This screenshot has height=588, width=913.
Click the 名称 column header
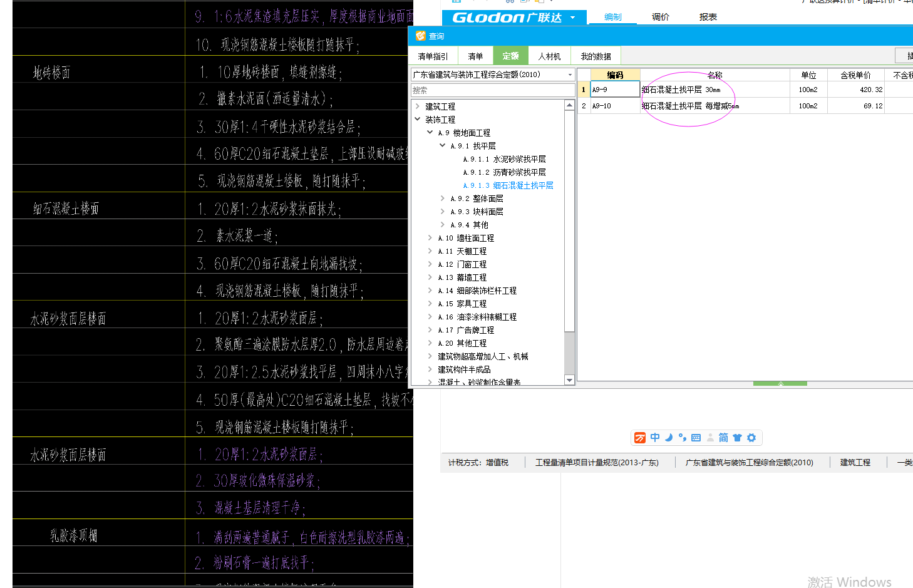pos(714,75)
